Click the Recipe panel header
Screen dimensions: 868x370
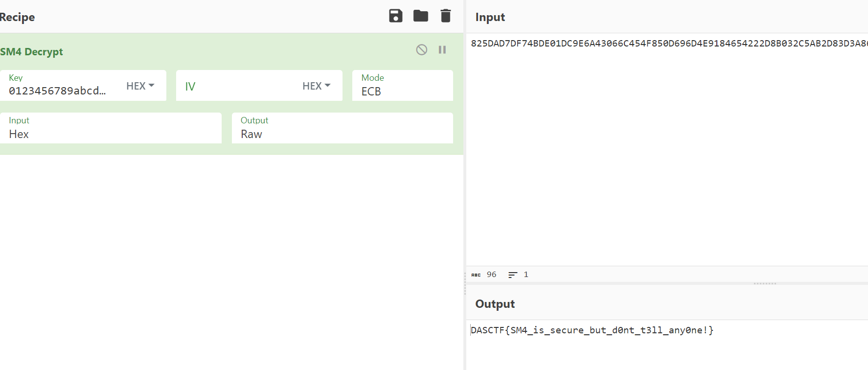coord(18,17)
